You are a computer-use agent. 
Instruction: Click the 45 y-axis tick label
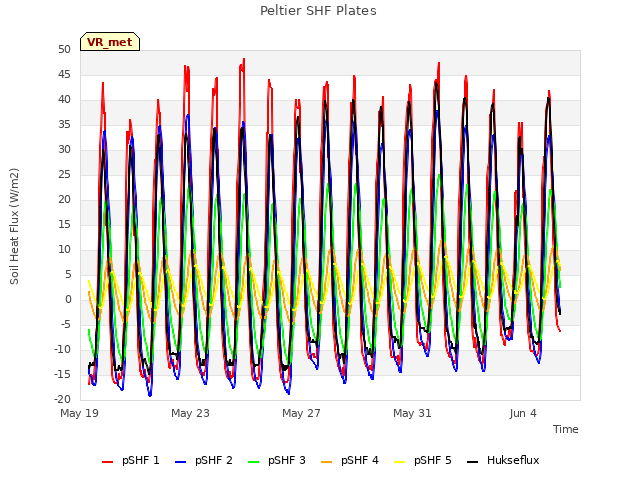64,74
